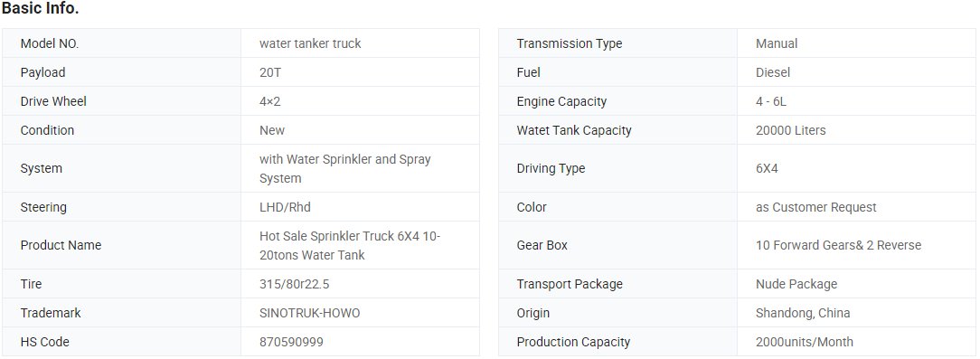
Task: Select the '20000 Liters' tank capacity value
Action: click(x=791, y=130)
